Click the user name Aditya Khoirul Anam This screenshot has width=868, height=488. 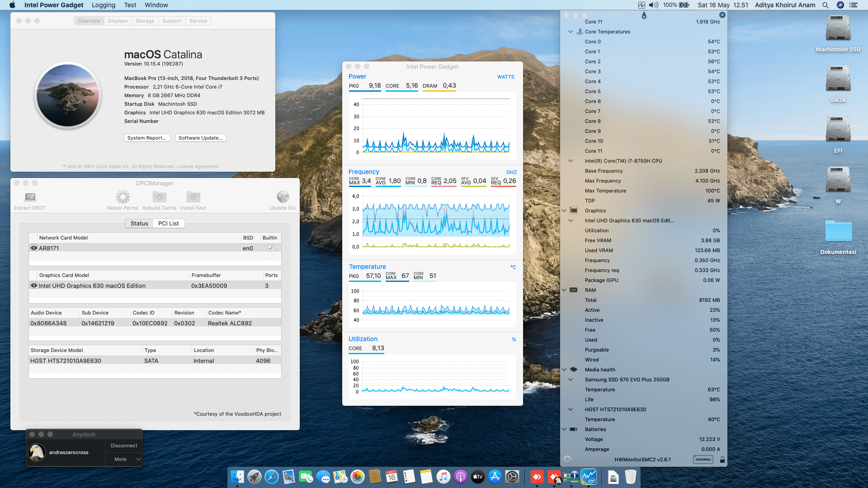tap(785, 5)
